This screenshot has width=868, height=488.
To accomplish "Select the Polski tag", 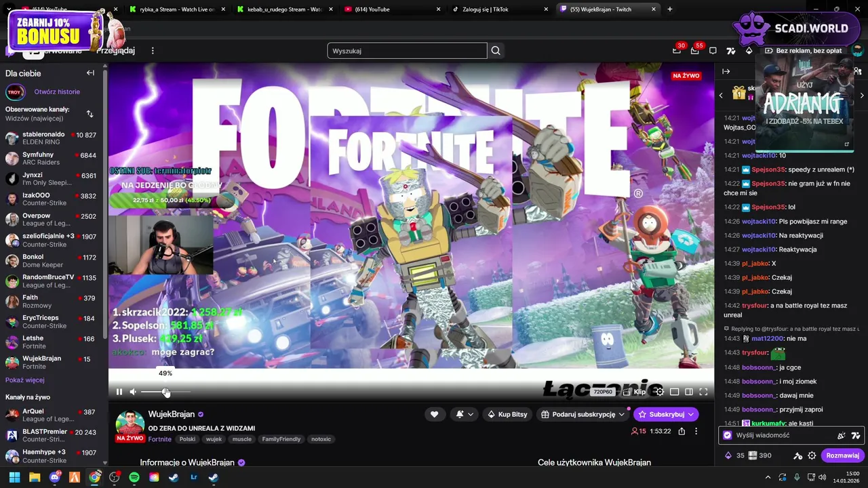I will [187, 439].
